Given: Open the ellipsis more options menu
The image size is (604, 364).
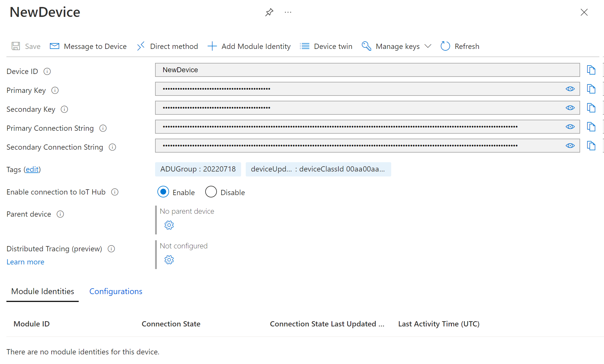Looking at the screenshot, I should point(288,12).
